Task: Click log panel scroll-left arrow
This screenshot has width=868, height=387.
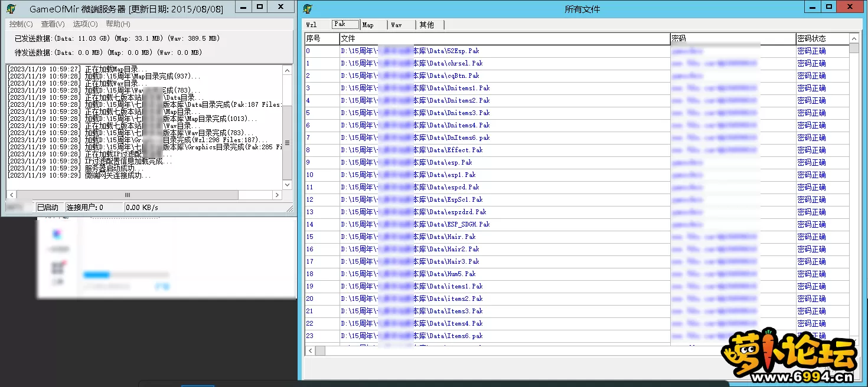Action: tap(11, 195)
